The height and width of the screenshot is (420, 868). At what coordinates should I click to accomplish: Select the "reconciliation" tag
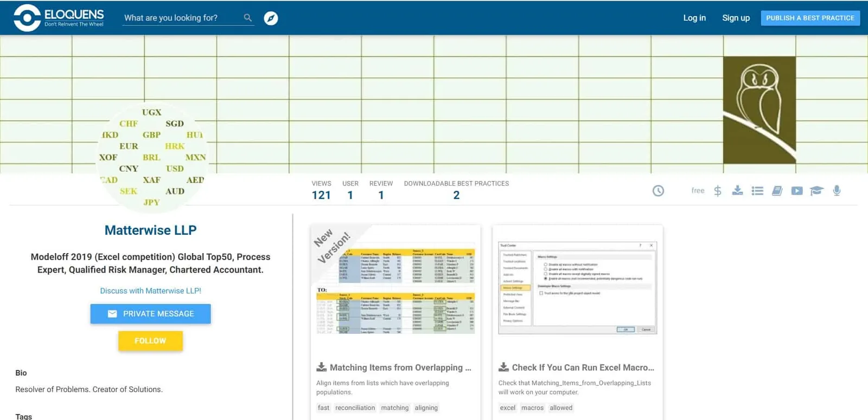(355, 408)
